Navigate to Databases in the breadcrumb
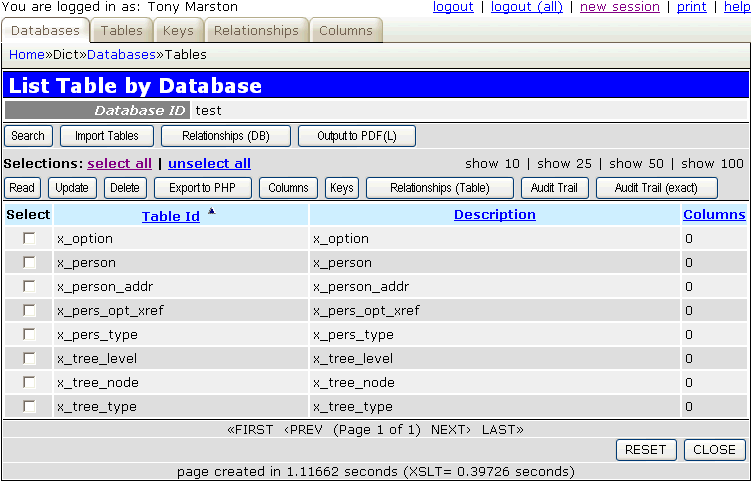Image resolution: width=752 pixels, height=482 pixels. point(126,54)
